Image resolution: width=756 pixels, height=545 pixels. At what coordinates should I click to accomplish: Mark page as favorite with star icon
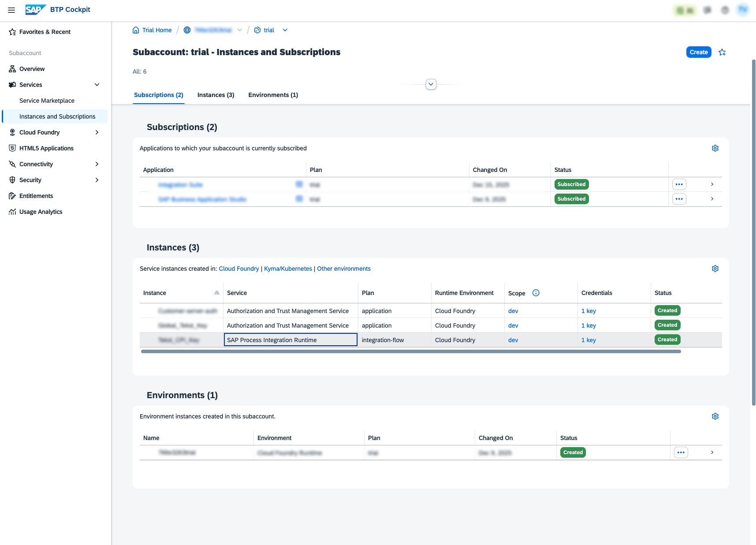pyautogui.click(x=722, y=52)
